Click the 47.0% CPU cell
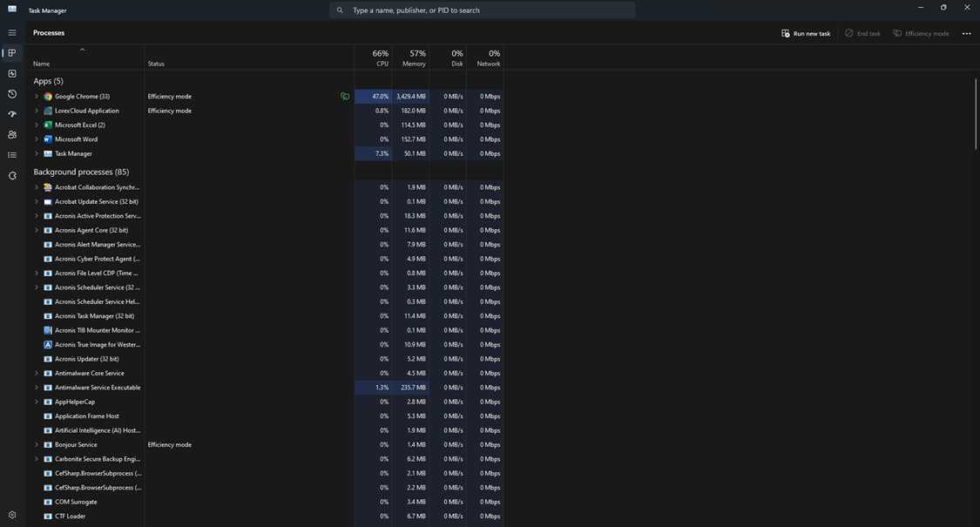 point(373,97)
